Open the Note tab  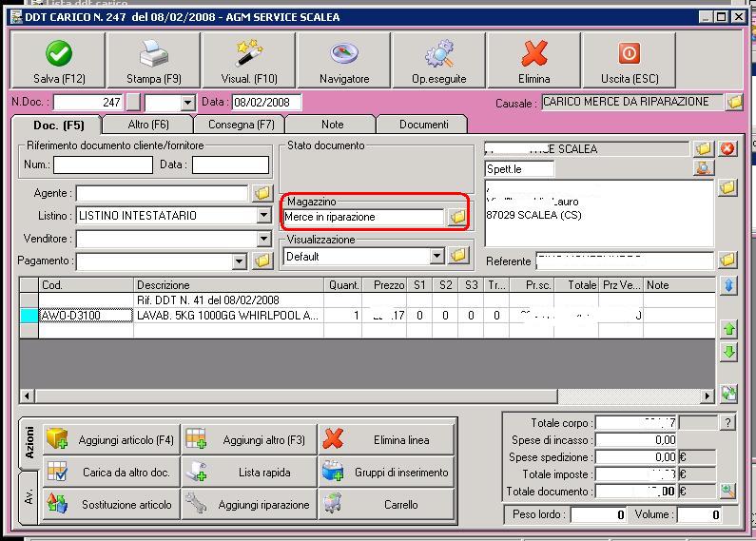click(332, 125)
